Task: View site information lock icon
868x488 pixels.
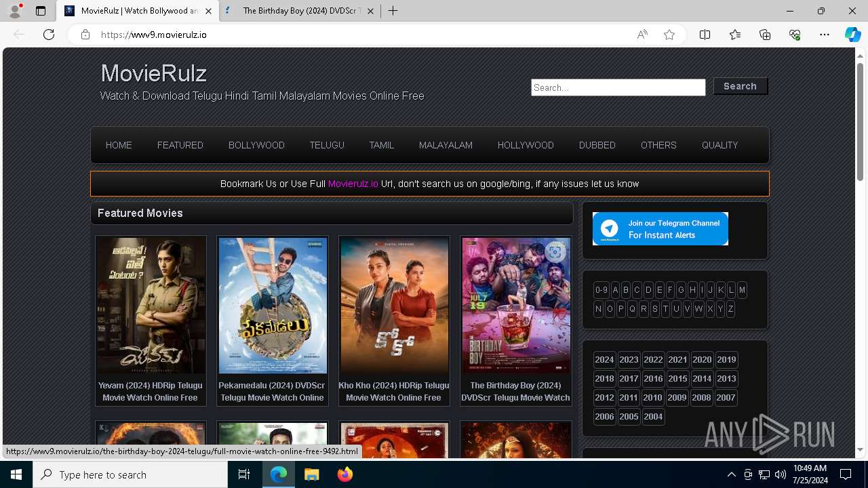Action: 85,35
